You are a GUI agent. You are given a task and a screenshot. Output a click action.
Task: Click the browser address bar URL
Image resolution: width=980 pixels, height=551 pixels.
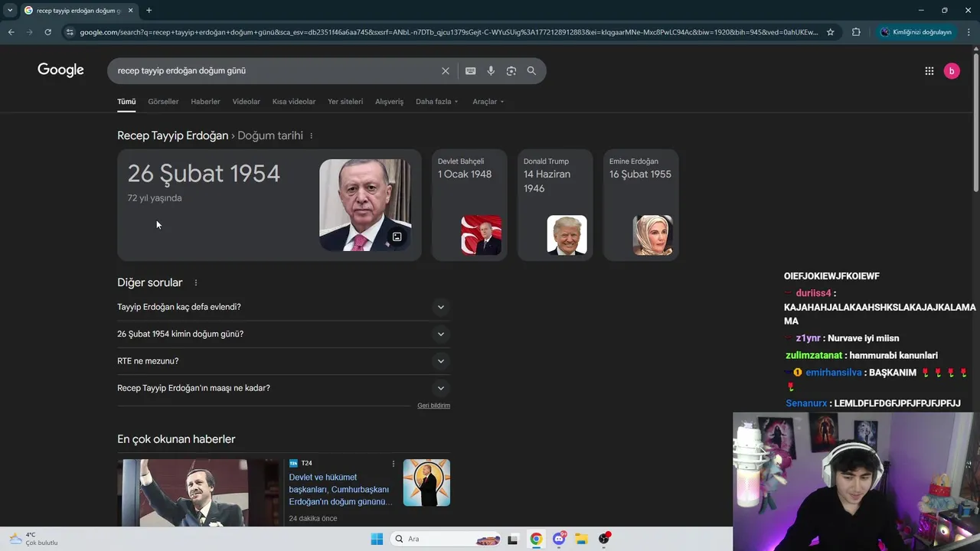449,32
